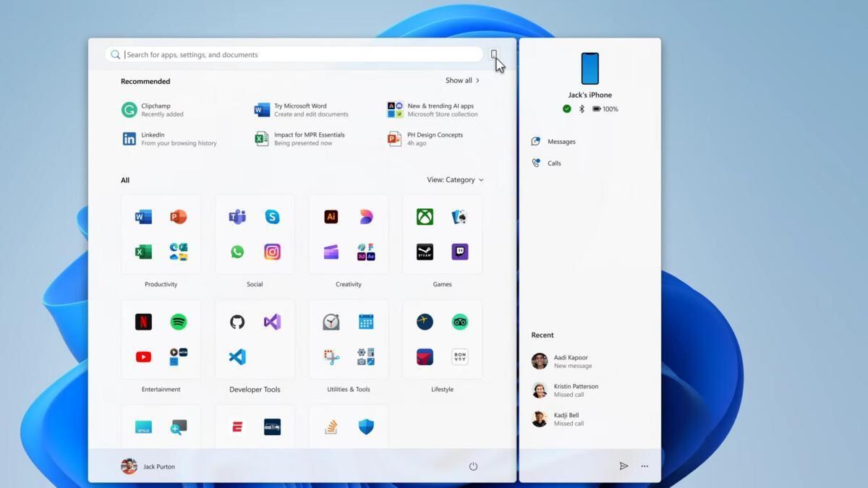Click the 100% battery indicator

(605, 109)
